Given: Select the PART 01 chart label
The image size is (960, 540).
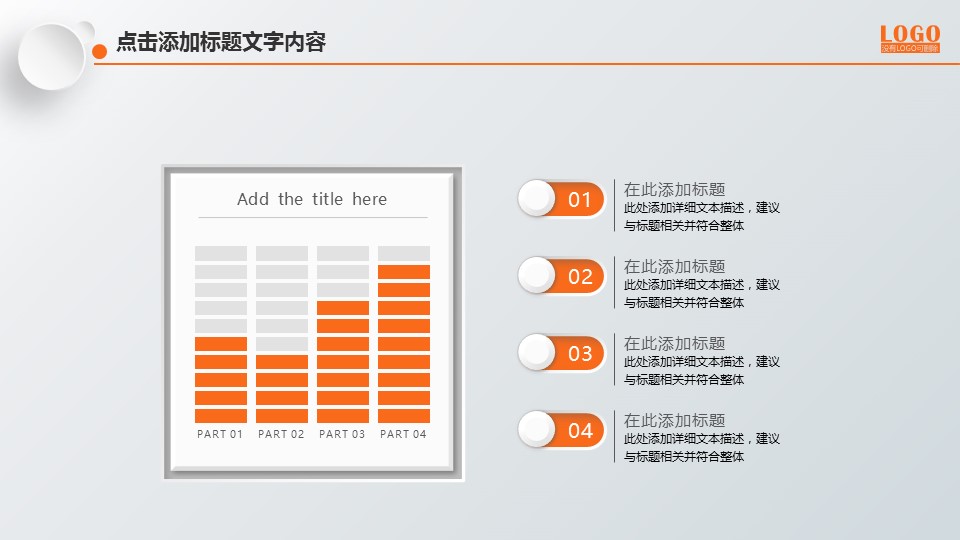Looking at the screenshot, I should click(x=220, y=434).
